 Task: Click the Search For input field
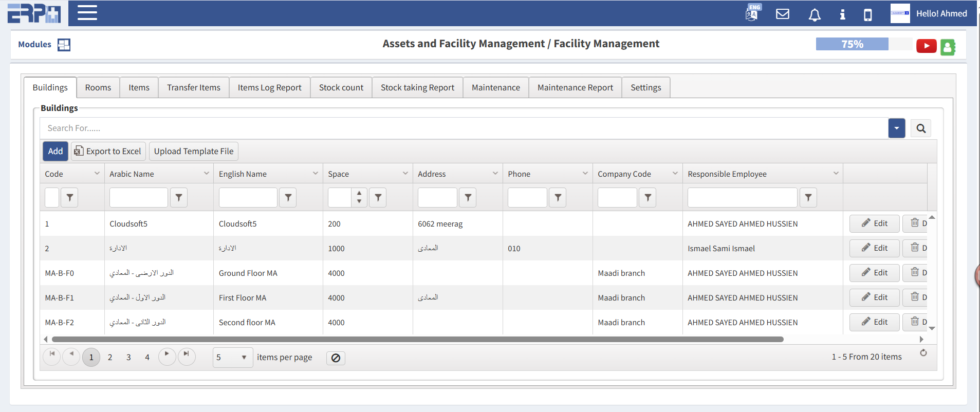click(x=463, y=128)
